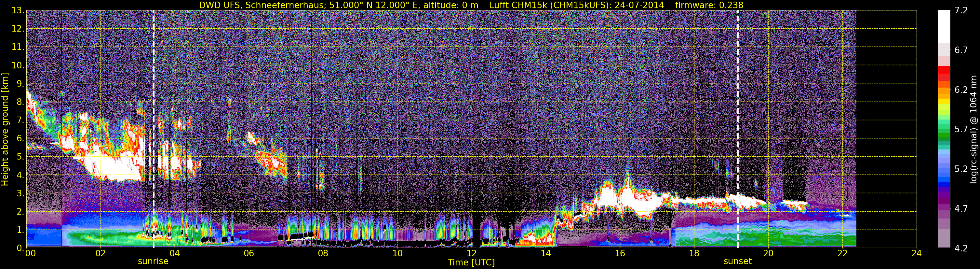Click the time tick label '02'
Screen dimensions: 980x269
[x=101, y=253]
